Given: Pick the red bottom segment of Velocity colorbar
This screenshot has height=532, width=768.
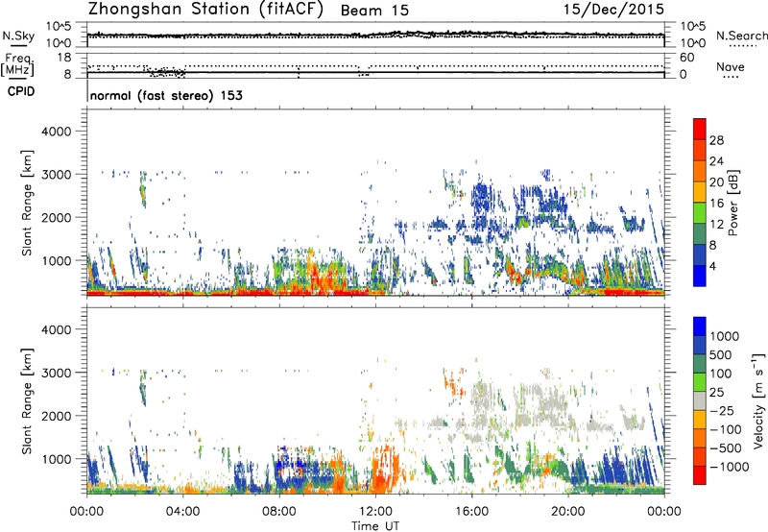Looking at the screenshot, I should tap(700, 475).
